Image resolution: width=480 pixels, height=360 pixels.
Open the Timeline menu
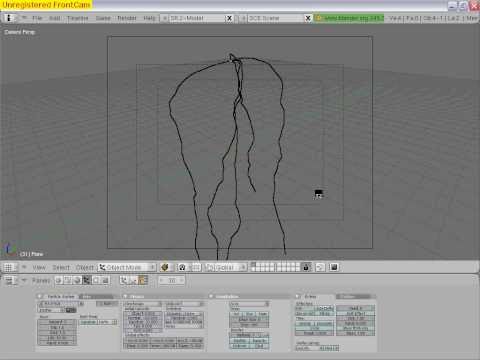pyautogui.click(x=78, y=18)
